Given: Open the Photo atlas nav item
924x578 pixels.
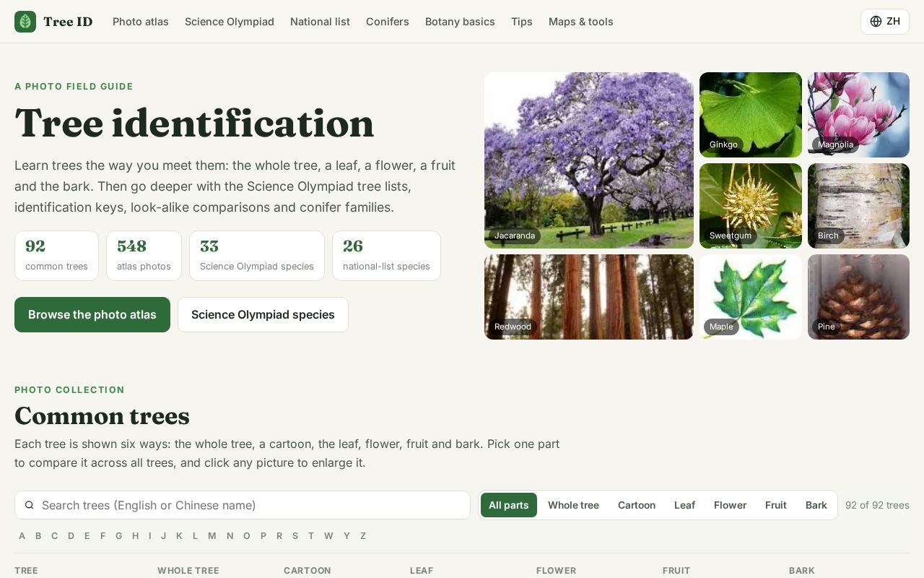Looking at the screenshot, I should pos(141,22).
